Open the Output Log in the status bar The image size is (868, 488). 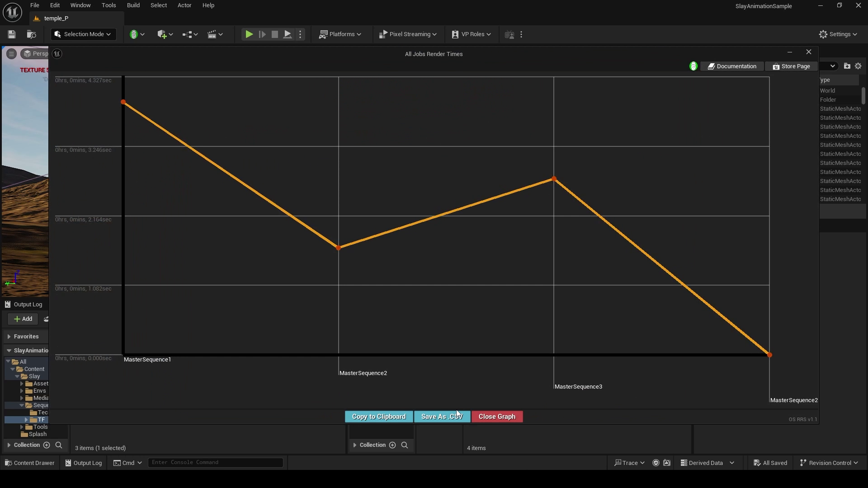84,463
